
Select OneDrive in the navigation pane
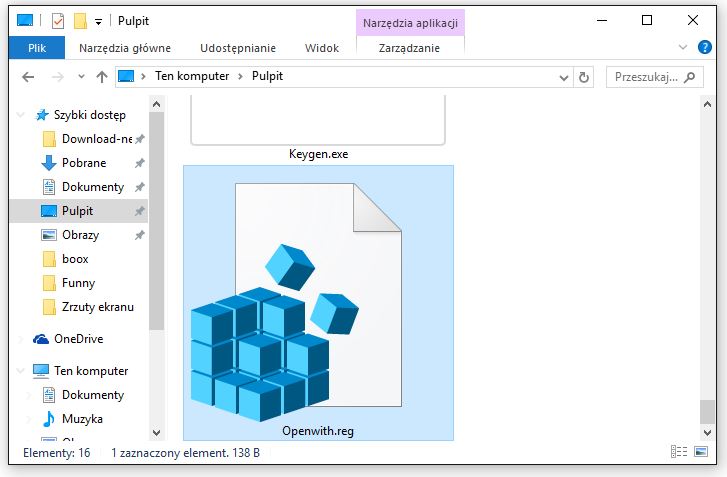78,339
